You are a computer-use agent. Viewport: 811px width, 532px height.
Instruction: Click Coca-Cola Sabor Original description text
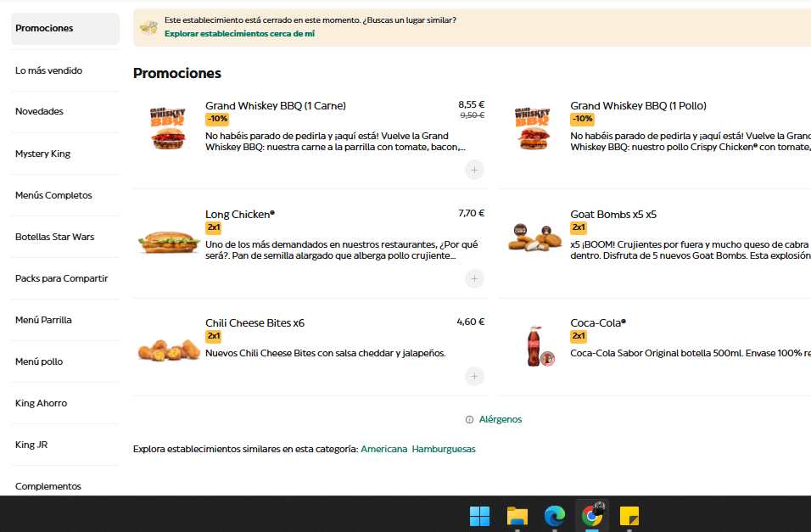pyautogui.click(x=690, y=353)
